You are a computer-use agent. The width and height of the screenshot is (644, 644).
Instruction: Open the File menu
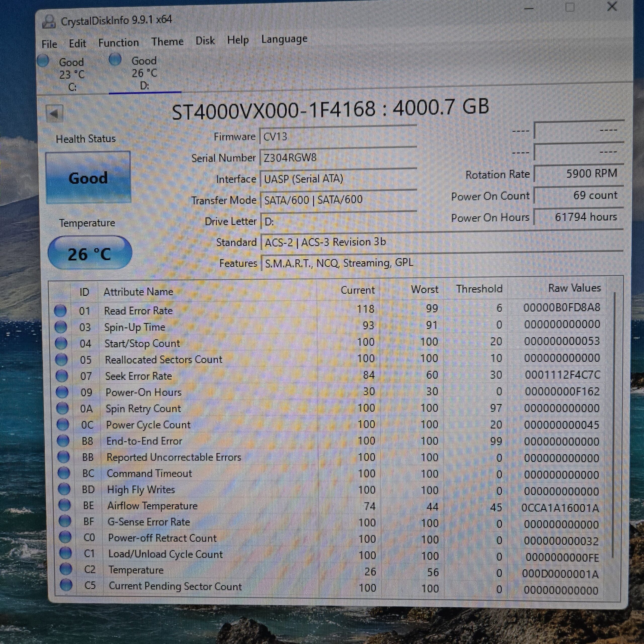[x=49, y=44]
